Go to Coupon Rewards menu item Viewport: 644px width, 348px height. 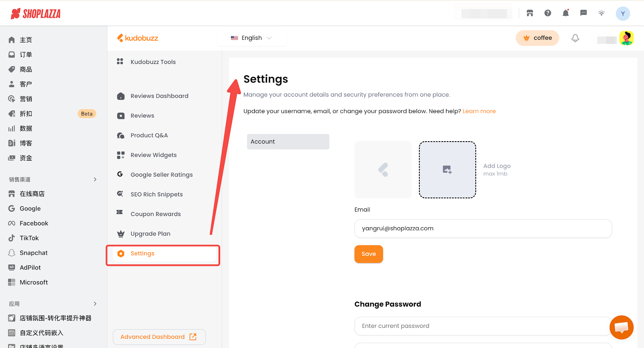(x=155, y=214)
